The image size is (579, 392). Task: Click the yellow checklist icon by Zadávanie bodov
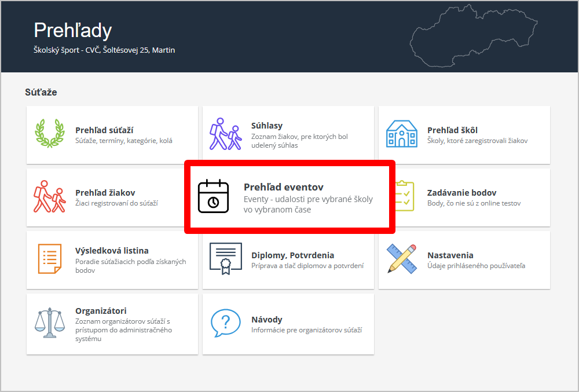404,197
